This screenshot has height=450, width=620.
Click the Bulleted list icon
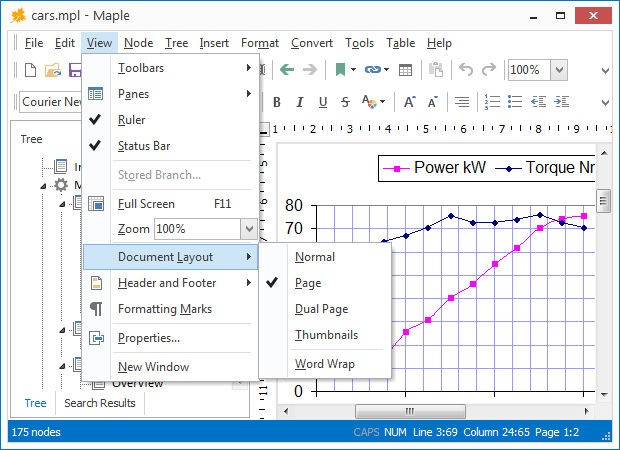click(x=515, y=102)
